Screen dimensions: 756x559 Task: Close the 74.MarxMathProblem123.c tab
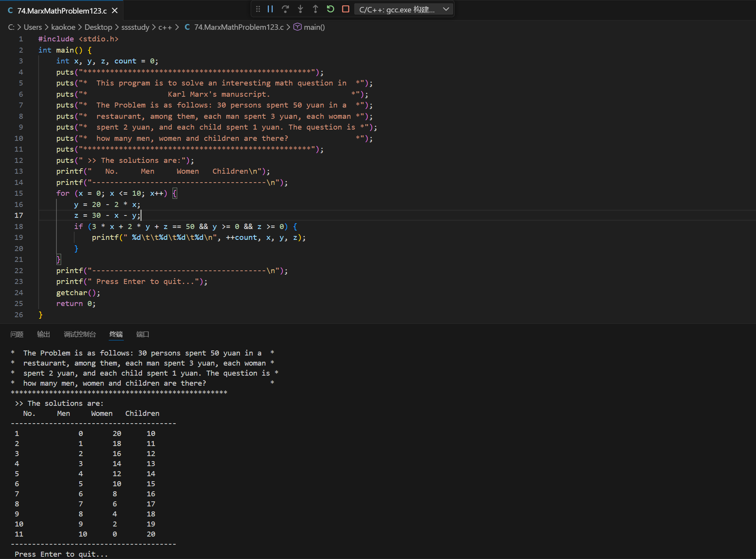115,11
